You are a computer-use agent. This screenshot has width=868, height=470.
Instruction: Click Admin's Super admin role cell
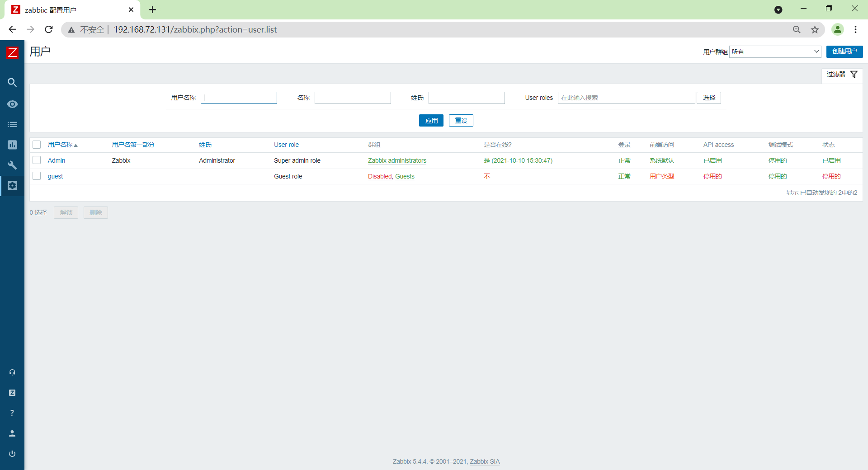click(x=297, y=160)
